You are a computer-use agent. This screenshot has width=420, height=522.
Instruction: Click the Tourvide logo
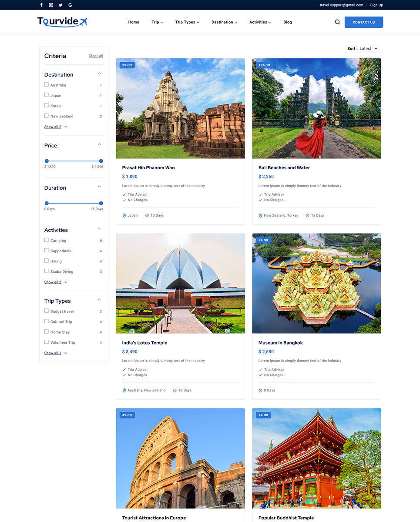pos(62,22)
